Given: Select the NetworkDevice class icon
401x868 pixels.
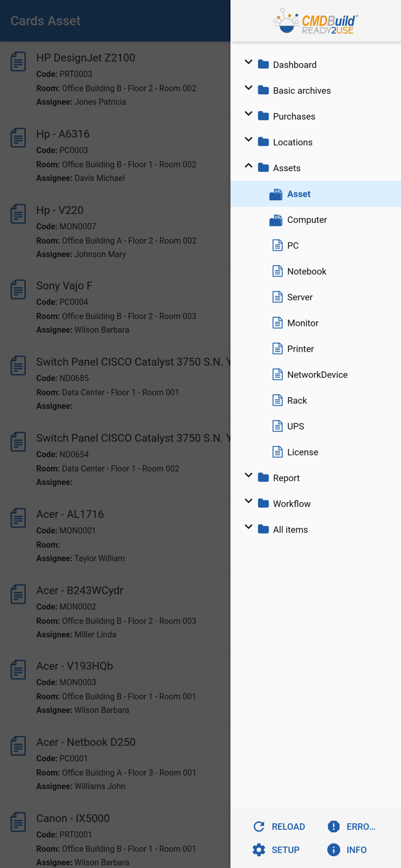Looking at the screenshot, I should 277,374.
